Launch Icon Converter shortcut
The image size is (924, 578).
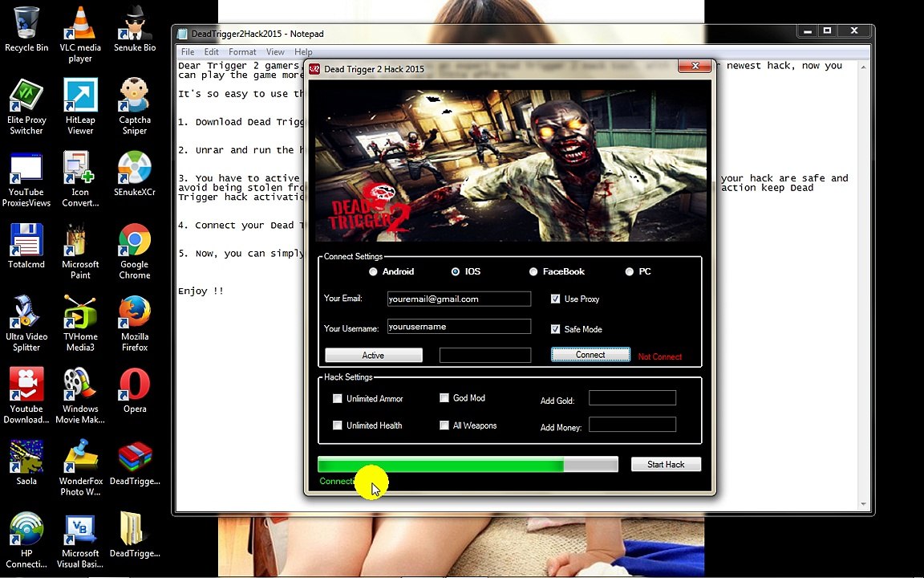pos(80,180)
